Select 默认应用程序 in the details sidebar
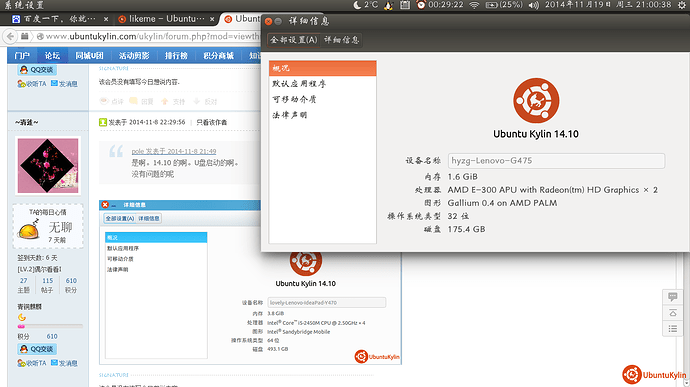This screenshot has width=690, height=387. click(323, 84)
